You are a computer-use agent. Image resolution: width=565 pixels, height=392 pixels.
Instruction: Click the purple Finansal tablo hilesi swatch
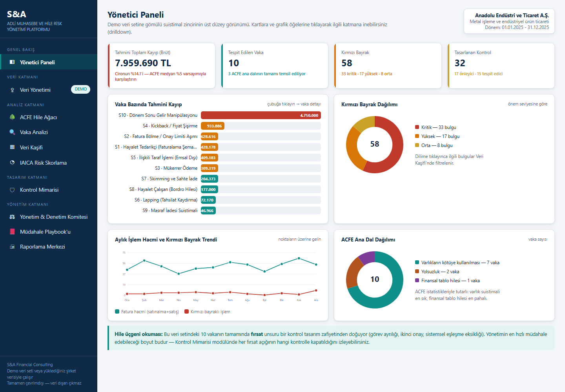pyautogui.click(x=417, y=281)
